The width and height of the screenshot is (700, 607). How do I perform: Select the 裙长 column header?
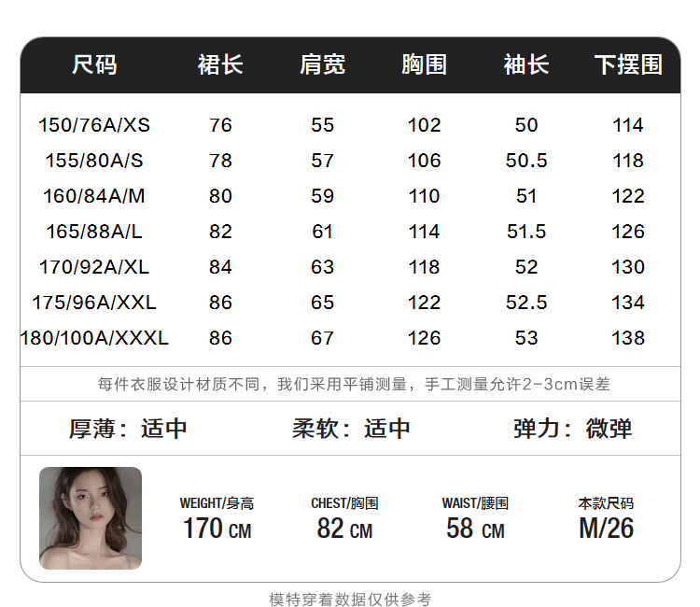220,64
